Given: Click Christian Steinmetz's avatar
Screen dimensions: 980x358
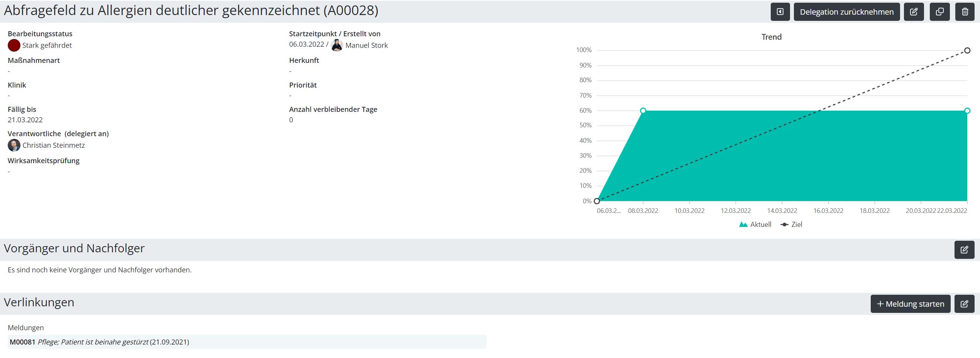Looking at the screenshot, I should click(x=14, y=145).
